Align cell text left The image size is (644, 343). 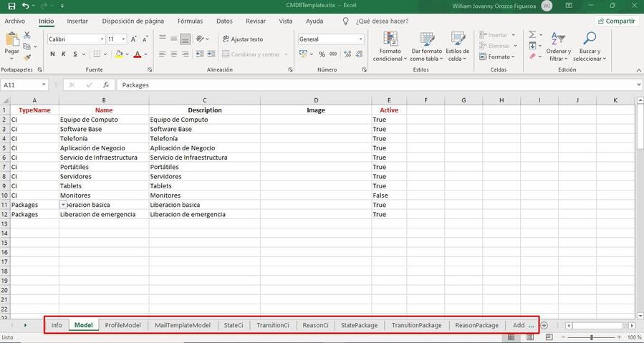tap(163, 54)
